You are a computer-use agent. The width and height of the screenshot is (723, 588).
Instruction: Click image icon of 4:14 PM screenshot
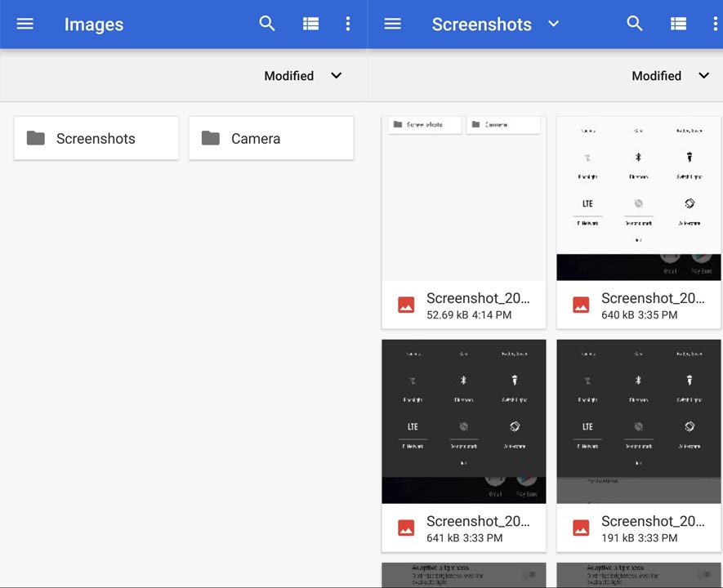406,305
